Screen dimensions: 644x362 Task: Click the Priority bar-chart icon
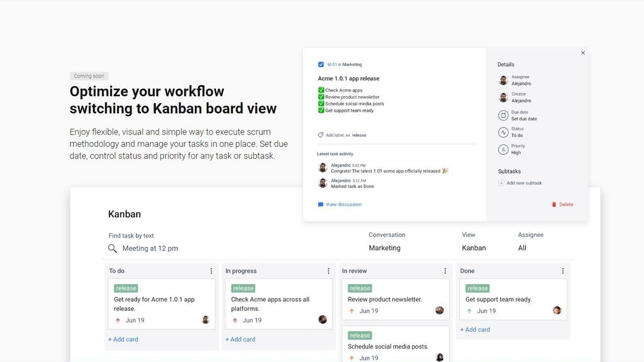503,150
